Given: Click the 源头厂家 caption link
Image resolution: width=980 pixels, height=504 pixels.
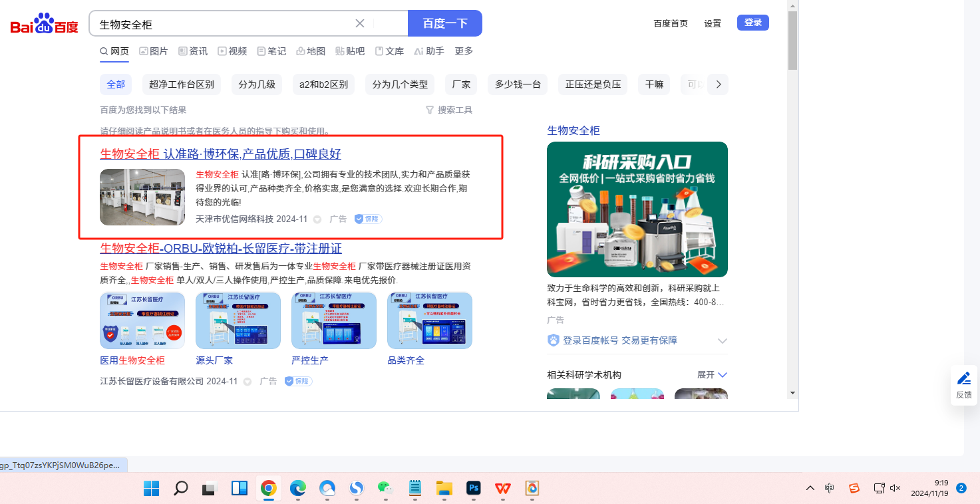Looking at the screenshot, I should (214, 360).
